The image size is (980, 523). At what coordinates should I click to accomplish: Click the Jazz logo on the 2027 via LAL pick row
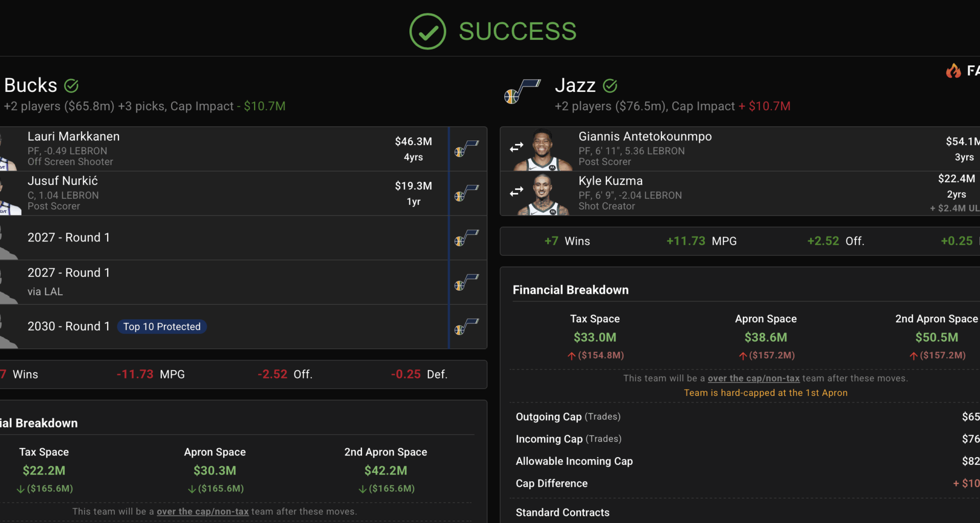click(x=467, y=283)
